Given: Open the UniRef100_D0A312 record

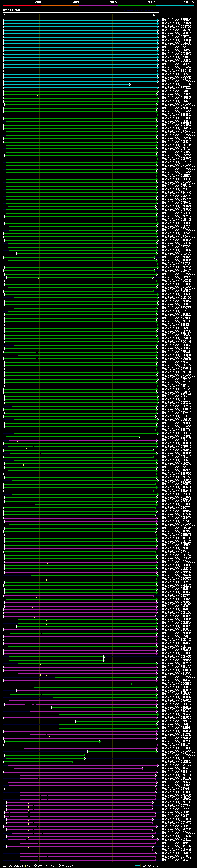Looking at the screenshot, I should point(177,860).
